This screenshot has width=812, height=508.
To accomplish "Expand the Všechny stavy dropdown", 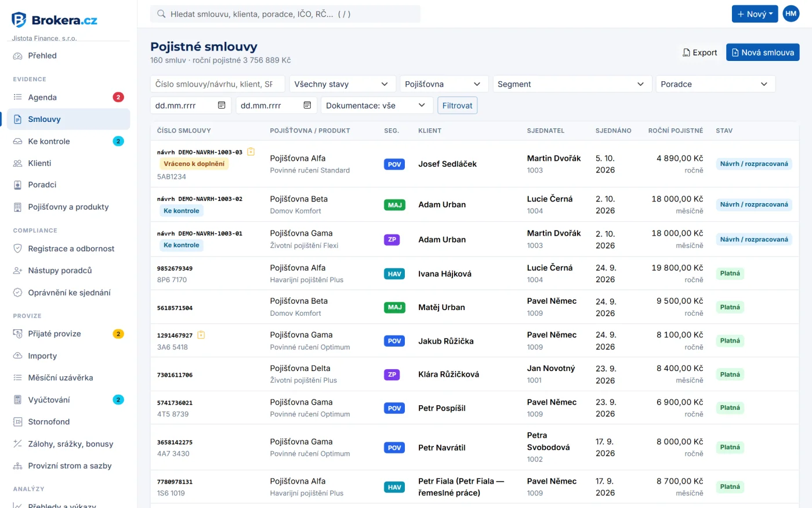I will (x=342, y=84).
